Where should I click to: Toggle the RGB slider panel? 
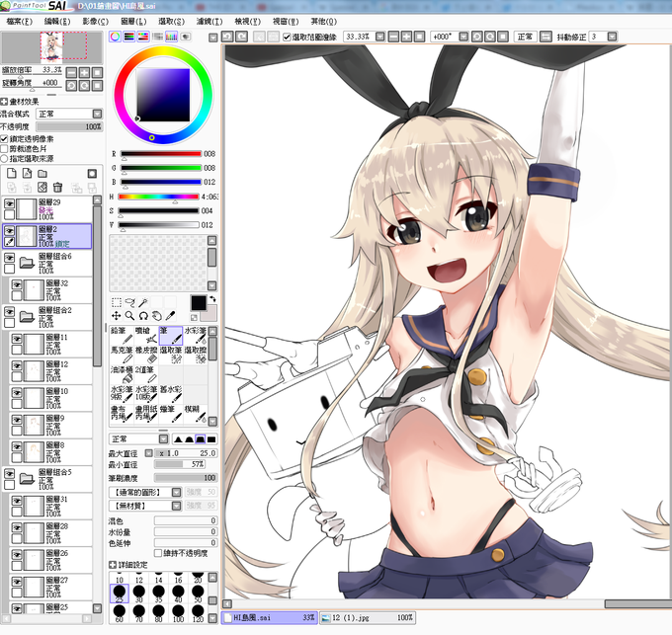129,37
